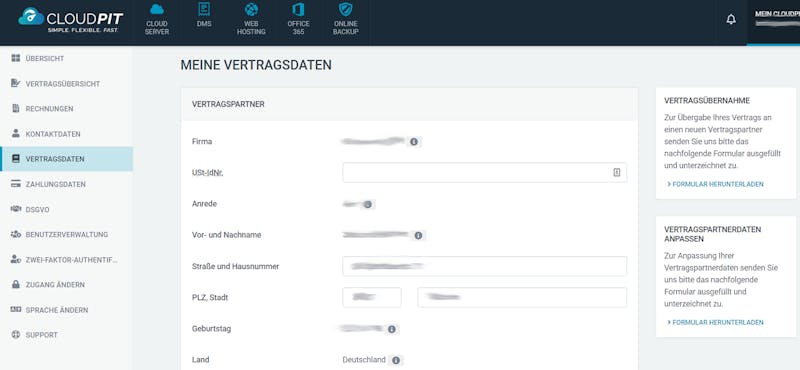The width and height of the screenshot is (800, 370).
Task: Click the Benutzerverwaltung users icon
Action: [15, 234]
